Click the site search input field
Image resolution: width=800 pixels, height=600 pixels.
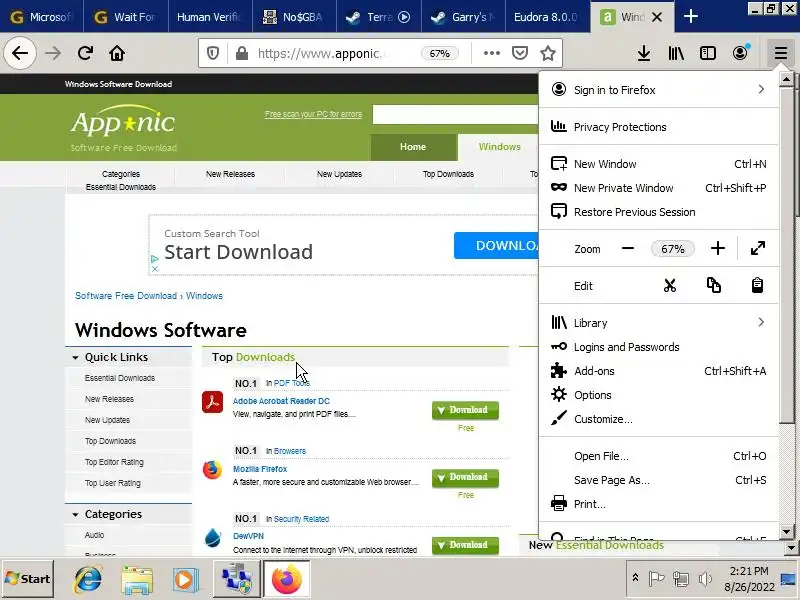pos(455,114)
